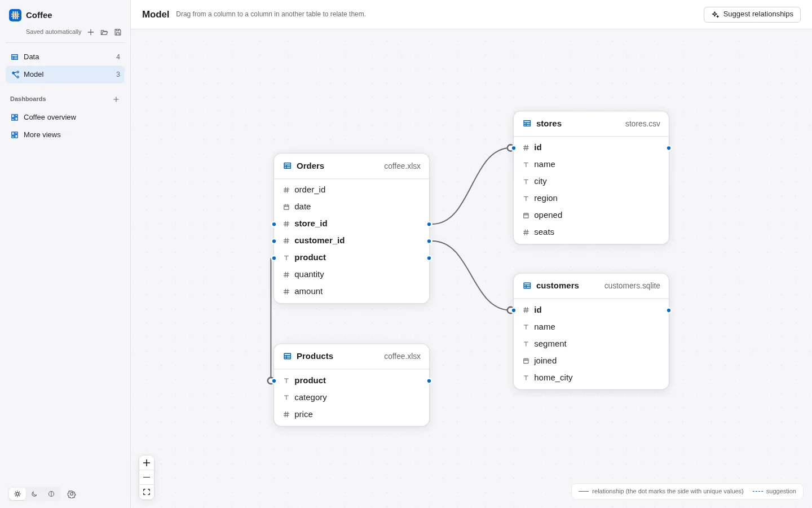
Task: Open the Coffee overview dashboard
Action: click(65, 117)
